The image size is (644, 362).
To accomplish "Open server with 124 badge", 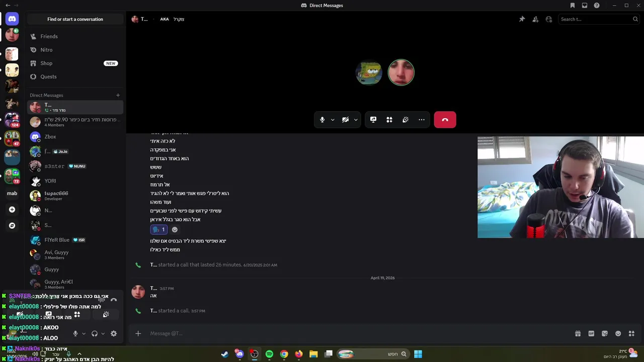I will [12, 120].
